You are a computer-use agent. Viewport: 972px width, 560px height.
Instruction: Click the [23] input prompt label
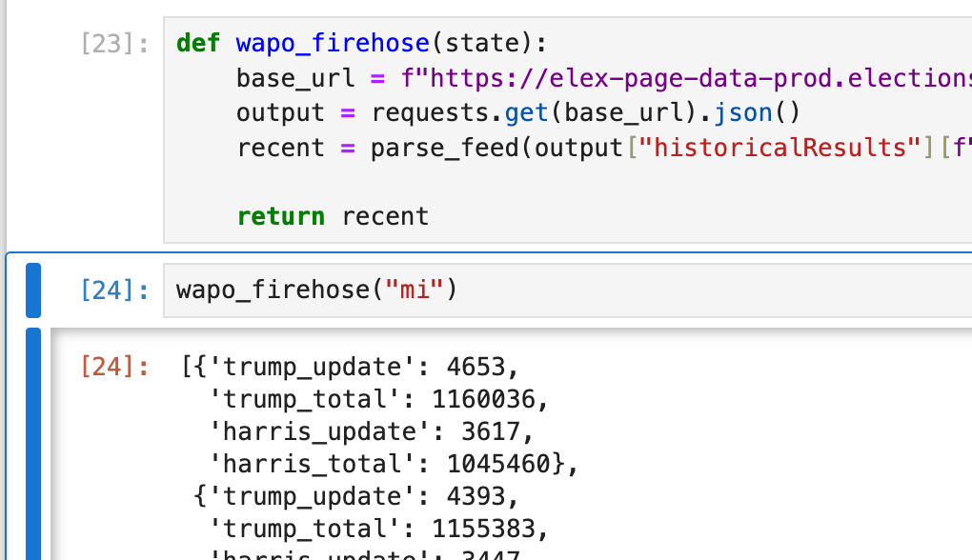(113, 44)
